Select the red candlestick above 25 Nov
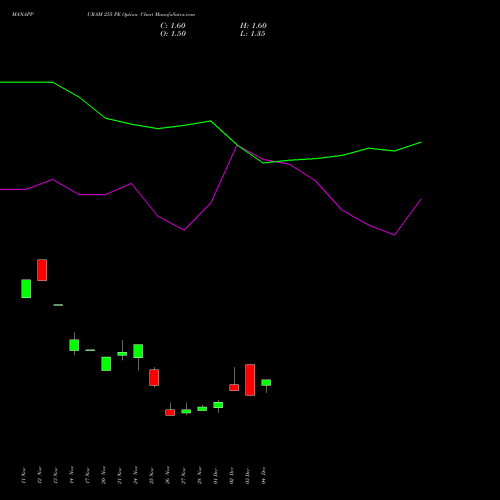This screenshot has width=500, height=500. (x=154, y=378)
